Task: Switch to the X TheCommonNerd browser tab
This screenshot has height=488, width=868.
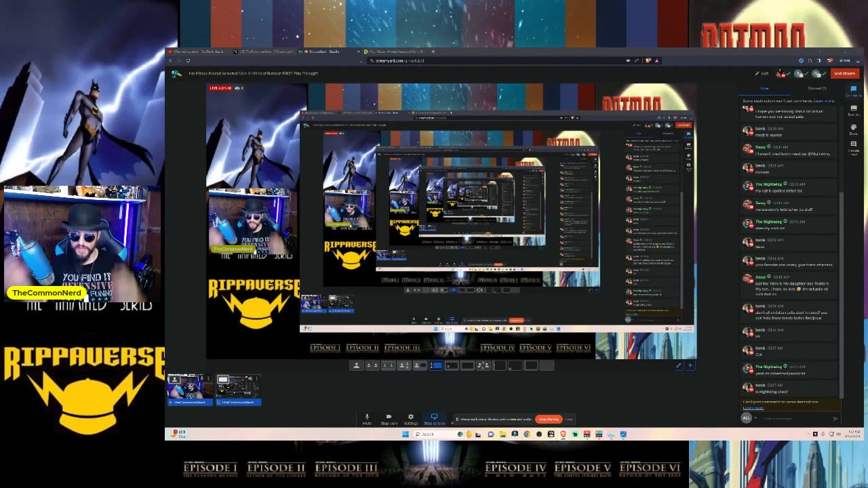Action: tap(264, 52)
